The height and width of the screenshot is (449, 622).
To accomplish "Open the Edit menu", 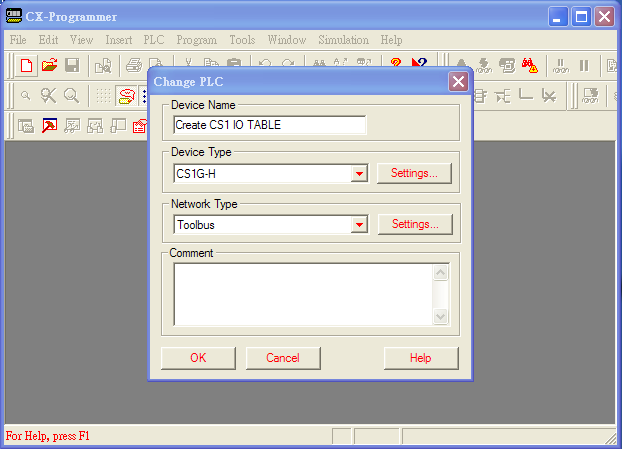I will coord(48,40).
